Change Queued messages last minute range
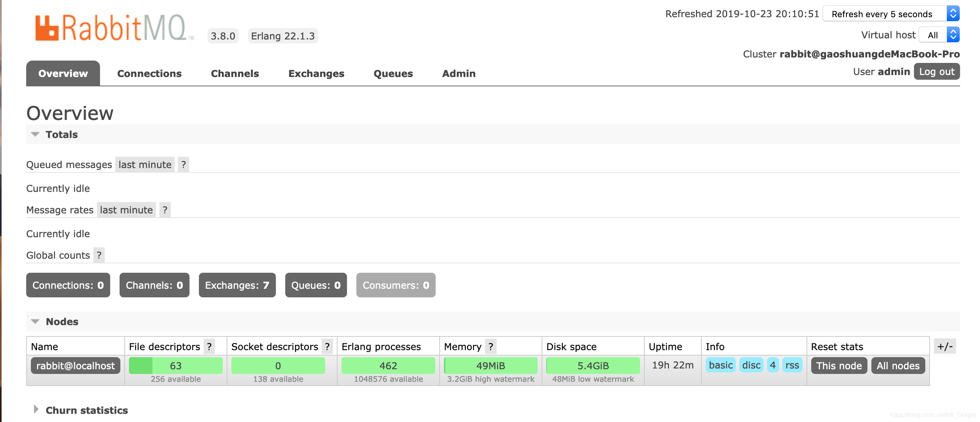Viewport: 980px width, 422px height. [x=145, y=165]
